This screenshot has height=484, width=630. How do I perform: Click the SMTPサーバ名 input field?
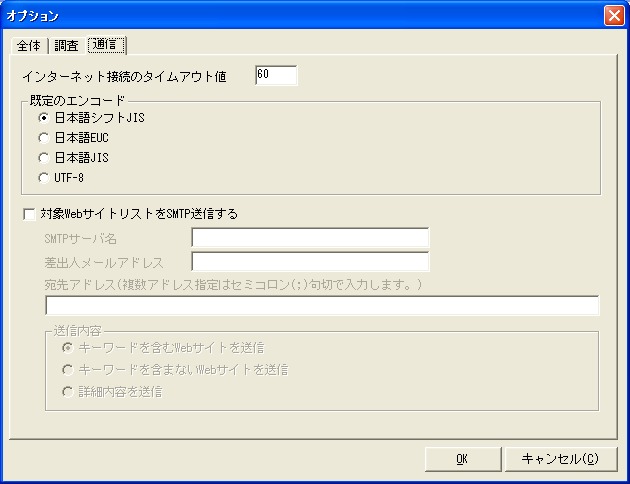[x=310, y=238]
